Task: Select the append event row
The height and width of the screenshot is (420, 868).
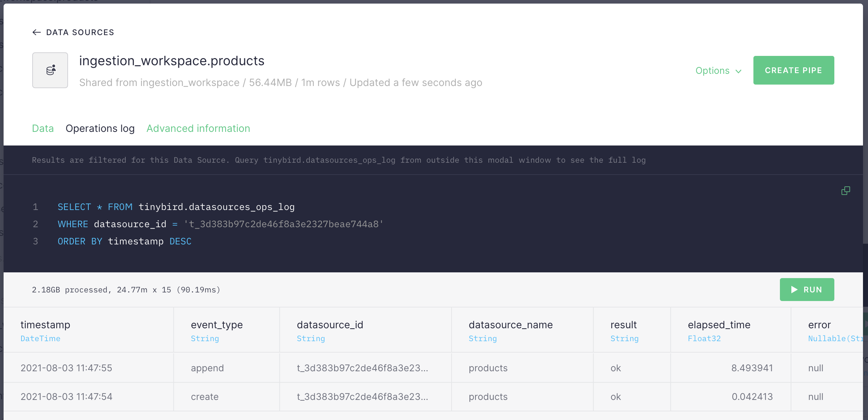Action: 207,368
